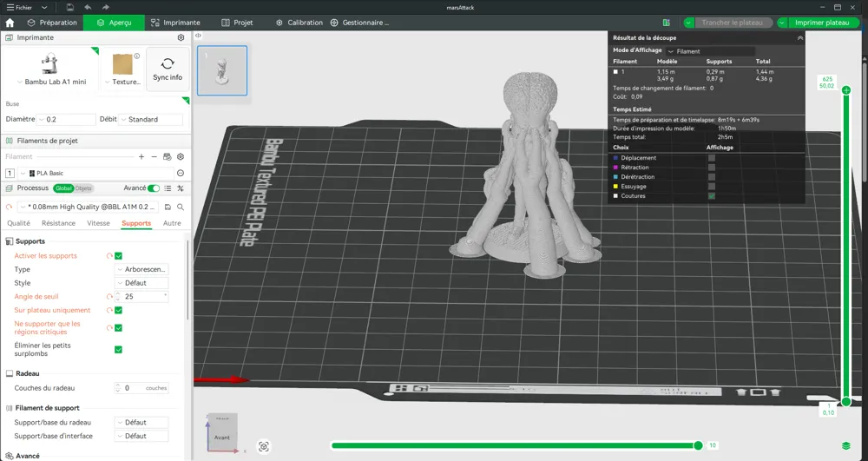Save the project with the top-bar disk icon
Image resolution: width=868 pixels, height=461 pixels.
(69, 8)
